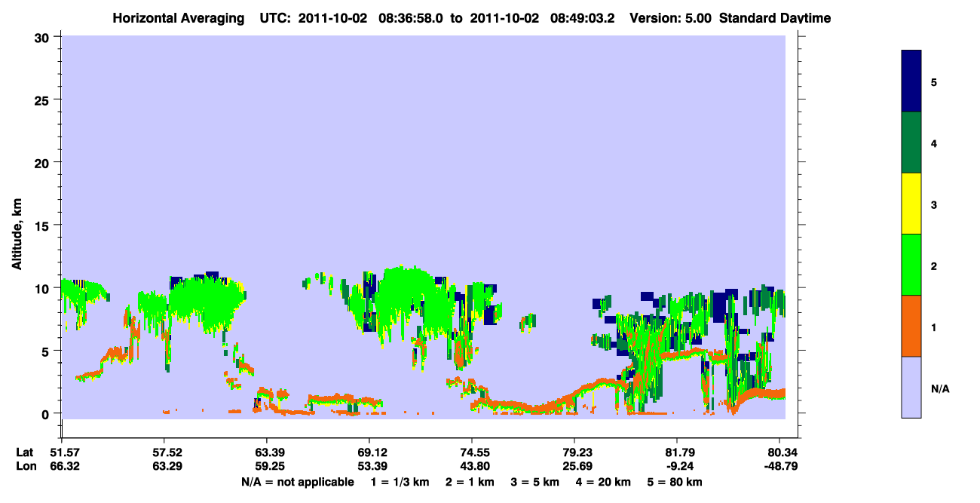980x503 pixels.
Task: Click the yellow 3 colorbar segment
Action: click(911, 204)
